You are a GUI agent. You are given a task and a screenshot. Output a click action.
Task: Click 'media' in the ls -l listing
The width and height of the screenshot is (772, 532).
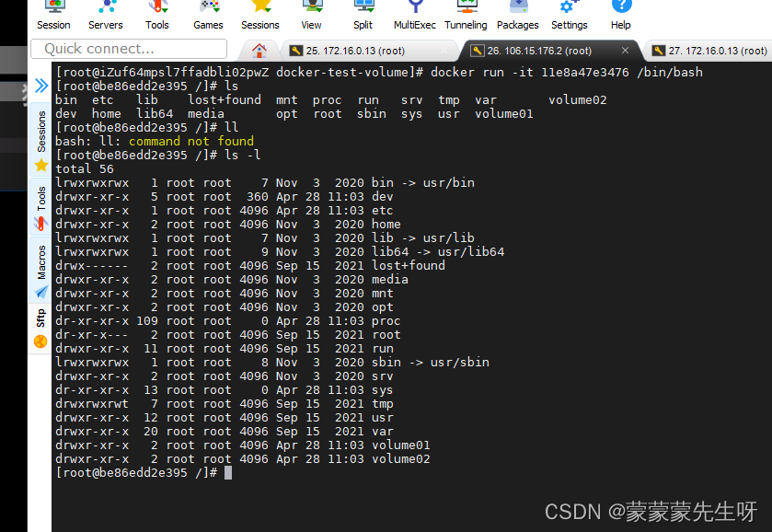coord(389,279)
